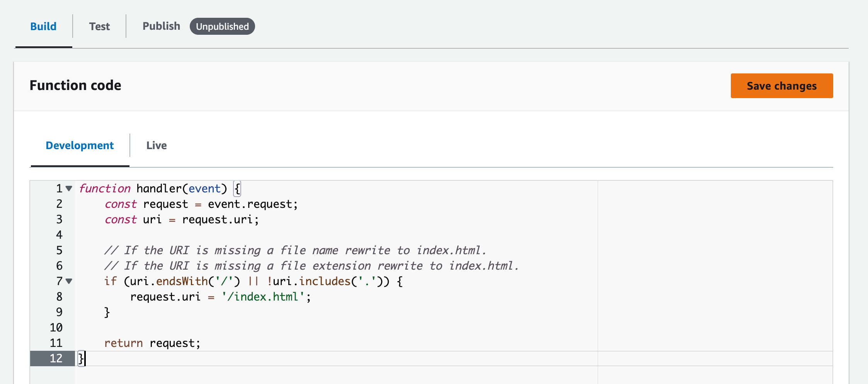Collapse the if block fold arrow on line 7
The width and height of the screenshot is (868, 384).
69,281
